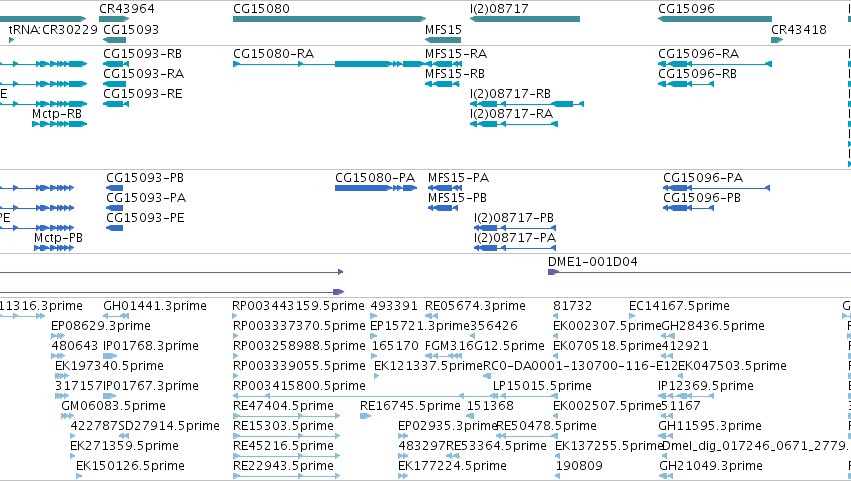Click EST RE50478.5prime
851x481 pixels.
(547, 426)
